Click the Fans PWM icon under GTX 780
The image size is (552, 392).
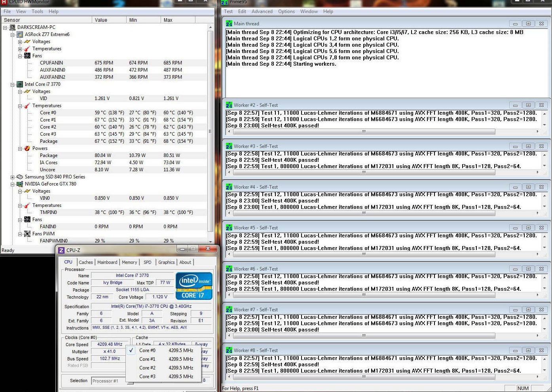27,234
